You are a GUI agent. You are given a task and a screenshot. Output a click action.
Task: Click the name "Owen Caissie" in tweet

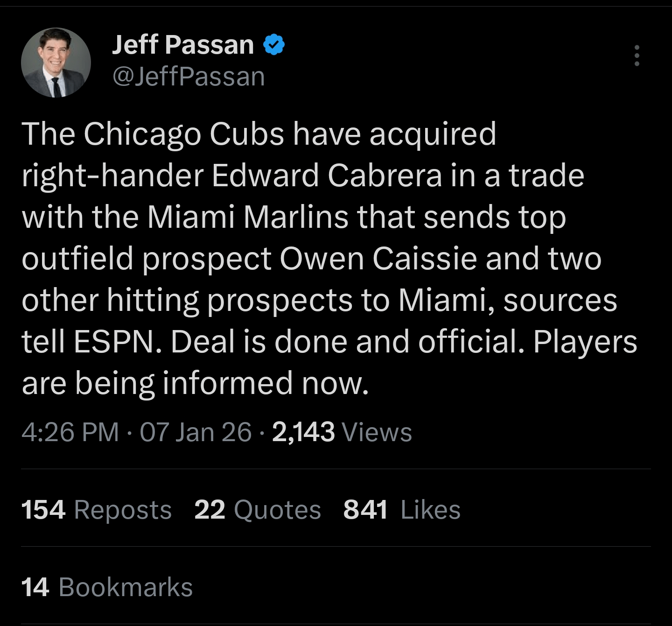(379, 259)
